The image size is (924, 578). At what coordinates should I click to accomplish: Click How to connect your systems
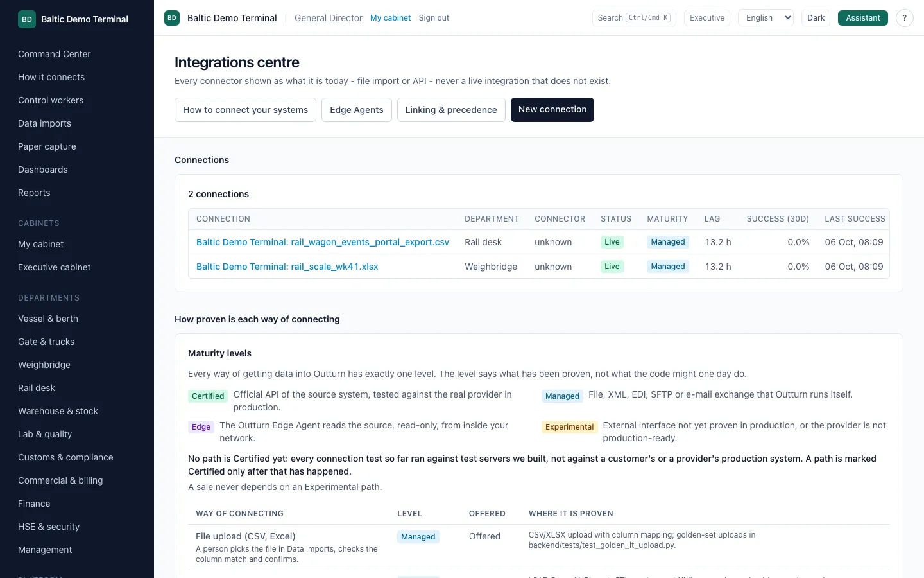coord(245,110)
